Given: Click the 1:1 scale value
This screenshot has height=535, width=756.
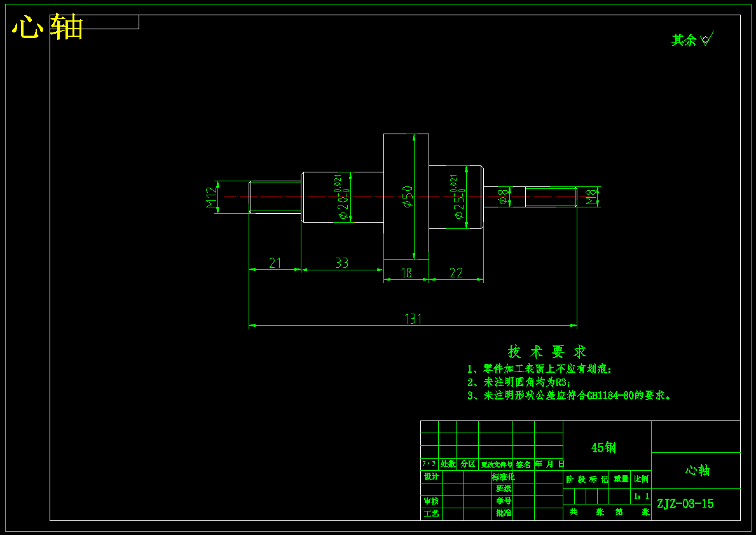Looking at the screenshot, I should pos(642,496).
